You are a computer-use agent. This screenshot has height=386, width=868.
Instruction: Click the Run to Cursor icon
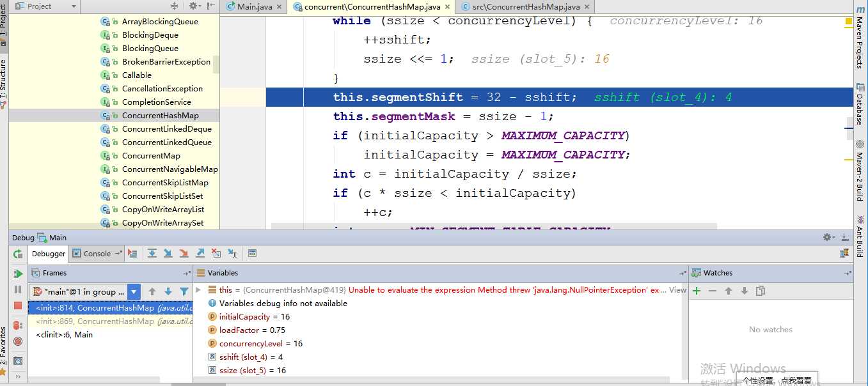point(232,253)
